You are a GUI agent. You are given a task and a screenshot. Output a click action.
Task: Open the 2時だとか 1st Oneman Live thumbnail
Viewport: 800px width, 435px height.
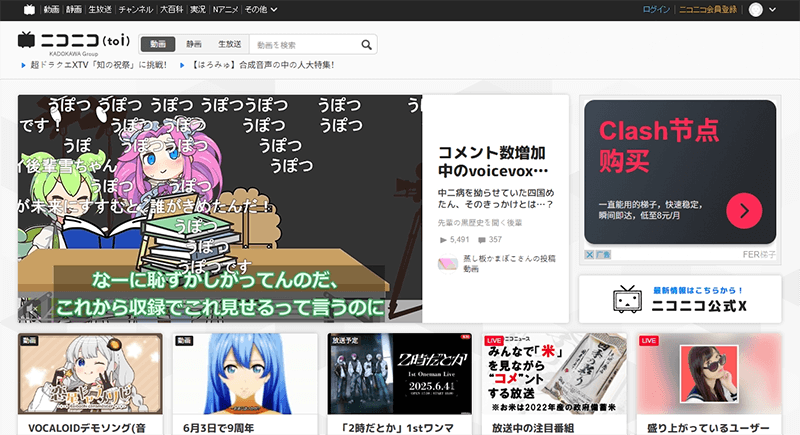tap(399, 374)
